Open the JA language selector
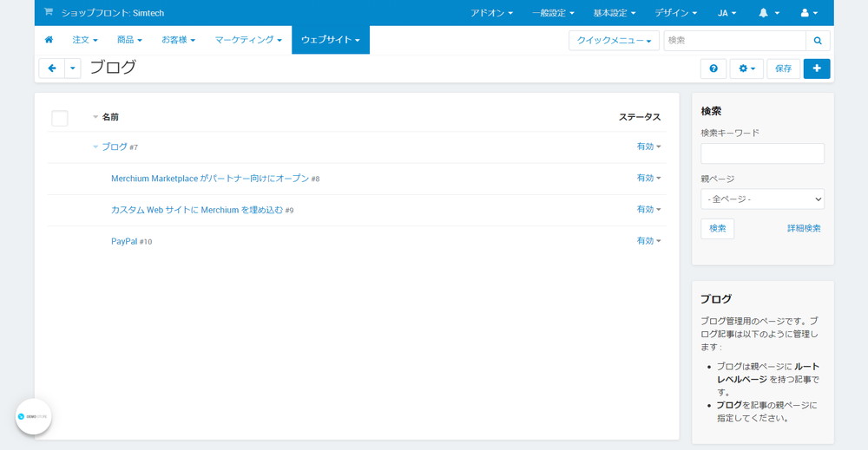Screen dimensions: 868x450 727,13
